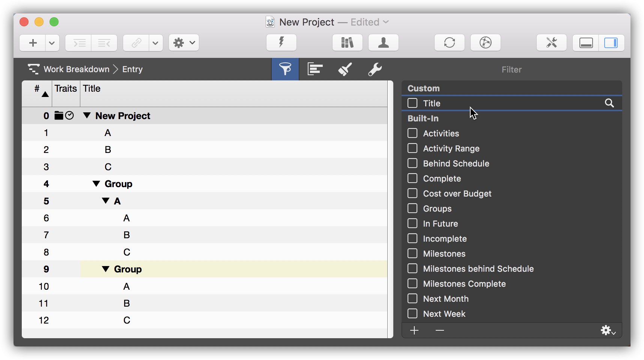
Task: Open the resource library icon
Action: pyautogui.click(x=347, y=42)
